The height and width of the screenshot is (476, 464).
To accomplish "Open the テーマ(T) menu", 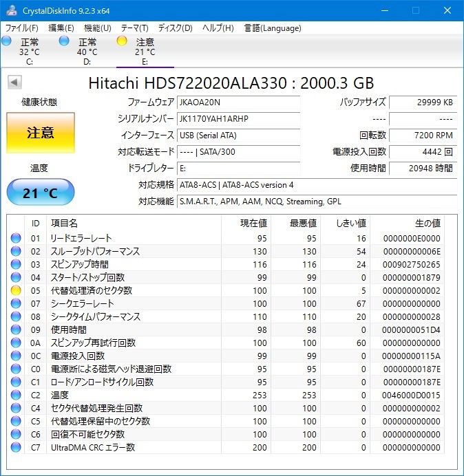I will point(135,28).
